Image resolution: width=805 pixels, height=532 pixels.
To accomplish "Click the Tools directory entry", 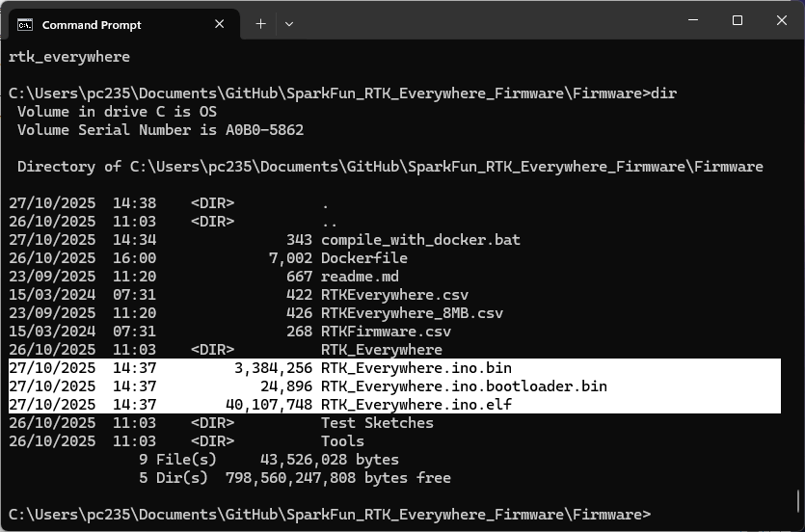I will point(342,441).
